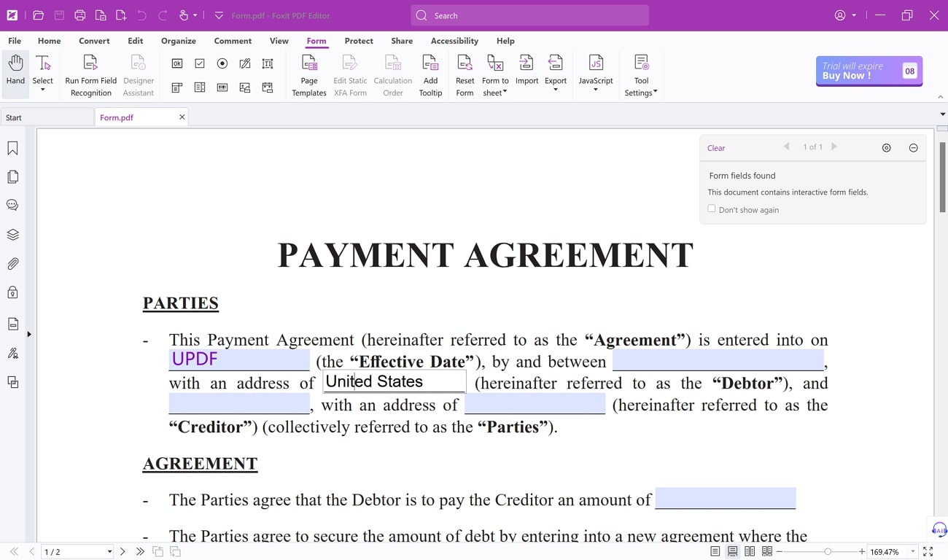Open the Bookmarks panel

pyautogui.click(x=12, y=148)
